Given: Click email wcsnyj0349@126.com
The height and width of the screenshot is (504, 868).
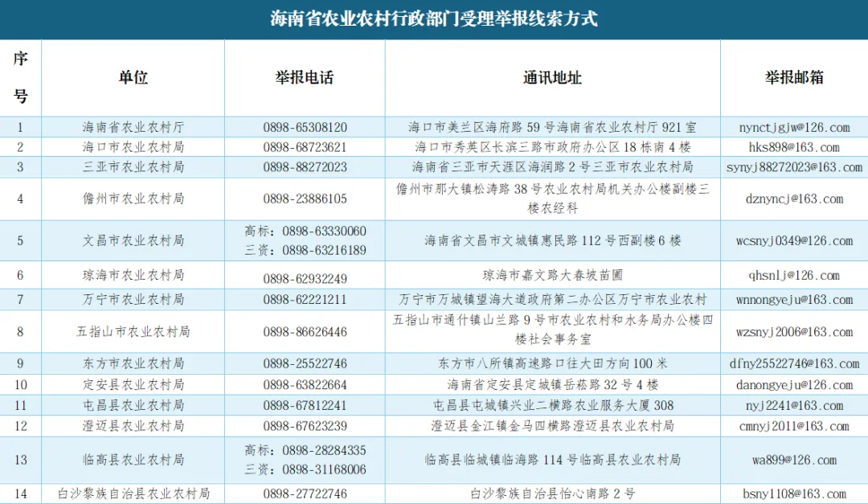Looking at the screenshot, I should (x=794, y=241).
